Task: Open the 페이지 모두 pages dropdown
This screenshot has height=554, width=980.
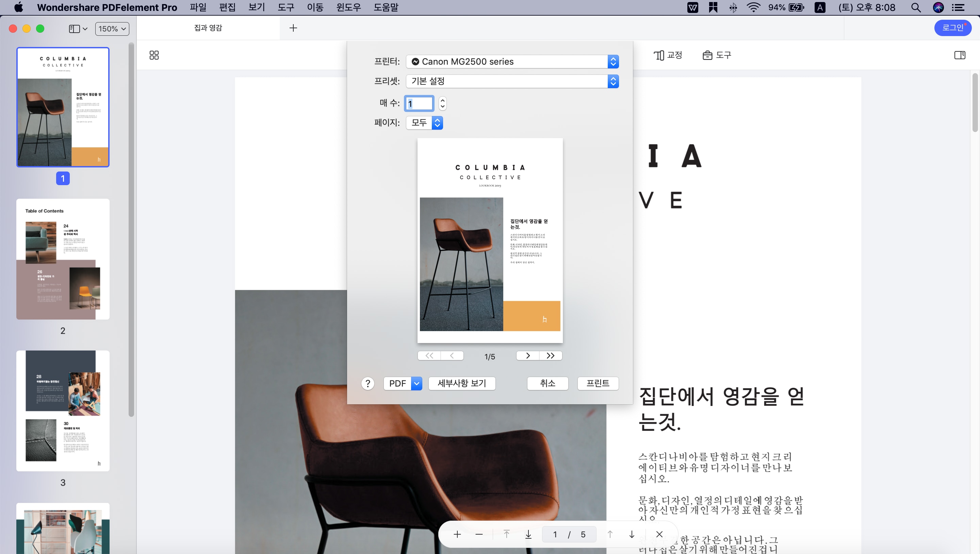Action: tap(424, 123)
